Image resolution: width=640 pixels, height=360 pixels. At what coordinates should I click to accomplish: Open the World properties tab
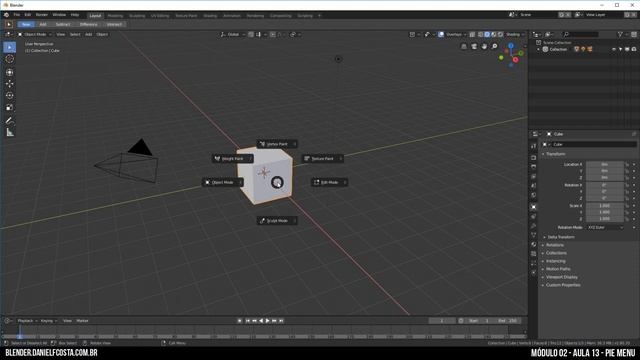(533, 195)
